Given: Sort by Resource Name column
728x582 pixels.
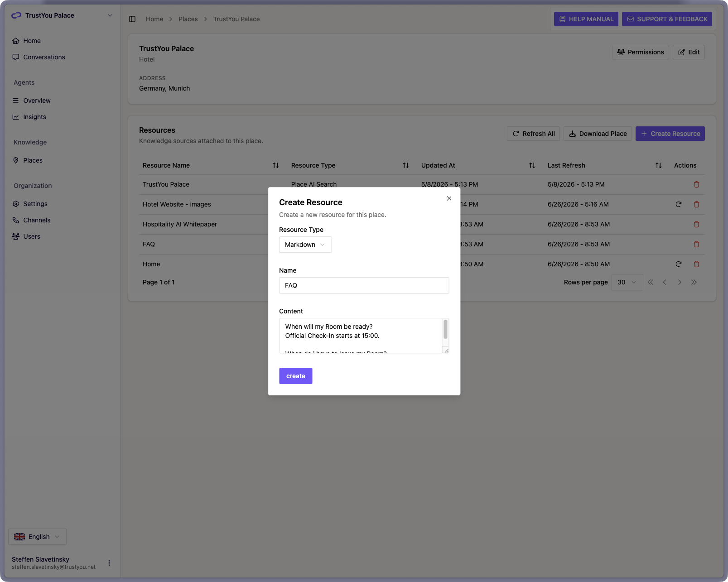Looking at the screenshot, I should (x=275, y=165).
